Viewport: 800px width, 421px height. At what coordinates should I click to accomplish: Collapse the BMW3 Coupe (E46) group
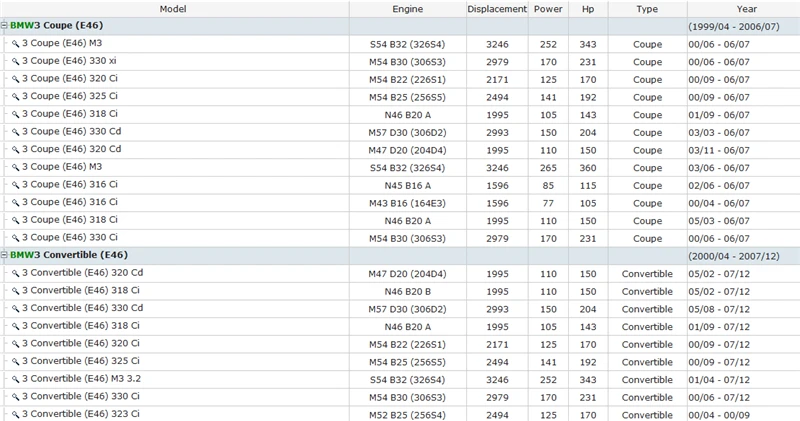click(x=5, y=26)
